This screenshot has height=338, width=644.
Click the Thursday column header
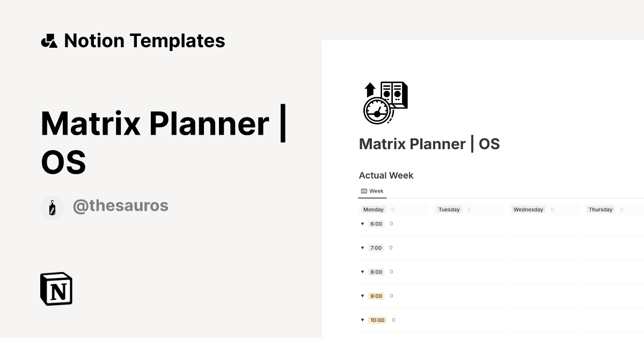pos(601,209)
